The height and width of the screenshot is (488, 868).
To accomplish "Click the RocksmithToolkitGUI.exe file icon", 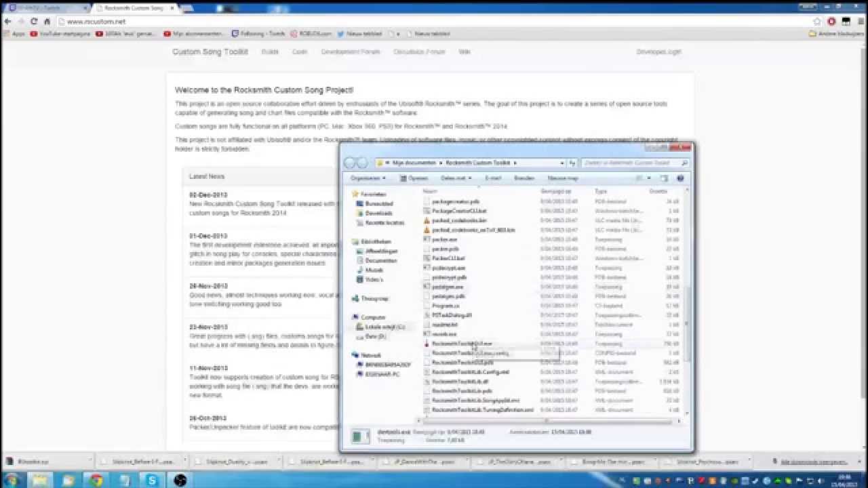I will (427, 344).
